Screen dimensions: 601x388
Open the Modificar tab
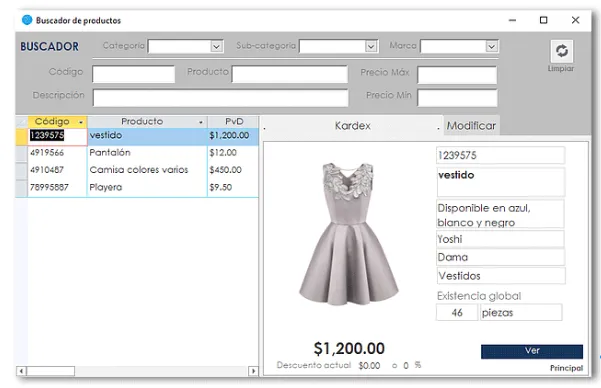[x=471, y=125]
